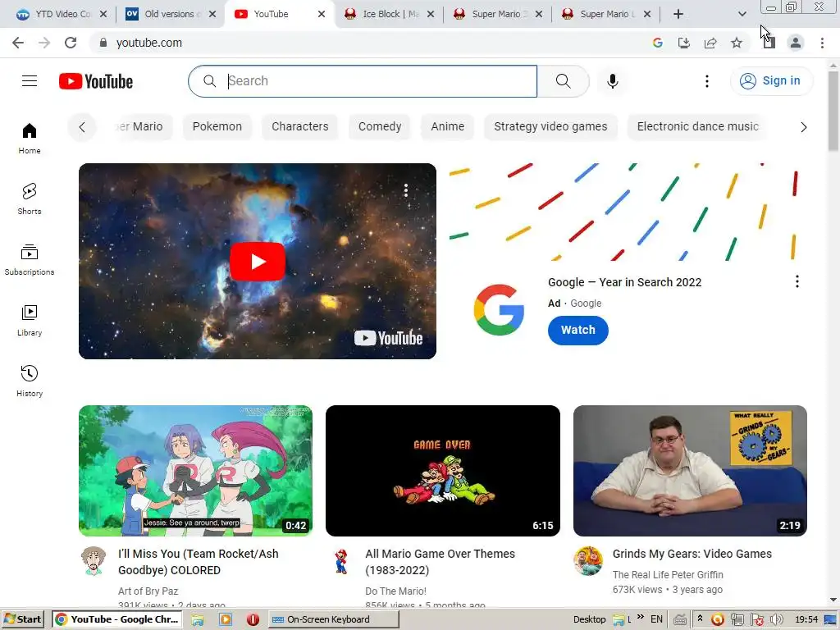This screenshot has height=630, width=840.
Task: Click the EN language indicator
Action: pos(656,619)
